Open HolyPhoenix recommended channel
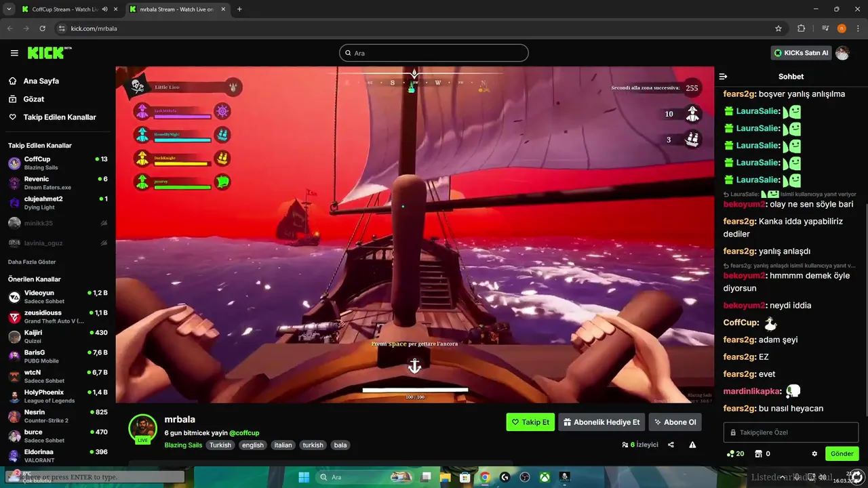 tap(58, 396)
